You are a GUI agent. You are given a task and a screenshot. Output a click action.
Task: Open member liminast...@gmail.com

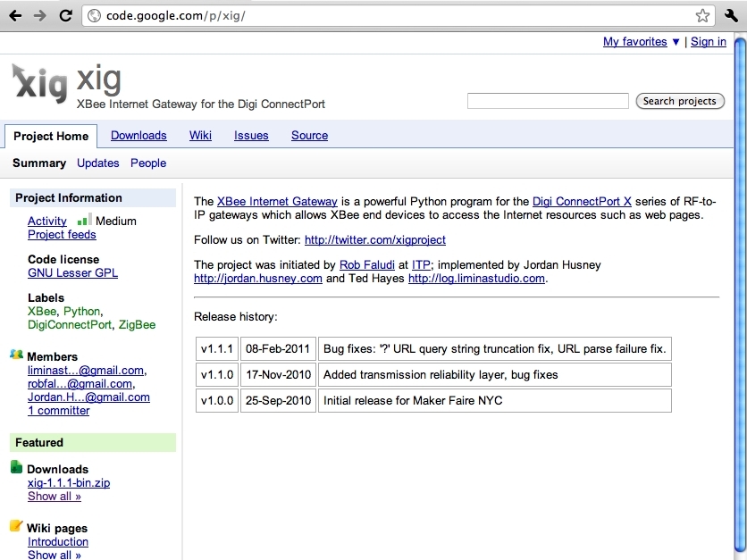[x=86, y=371]
